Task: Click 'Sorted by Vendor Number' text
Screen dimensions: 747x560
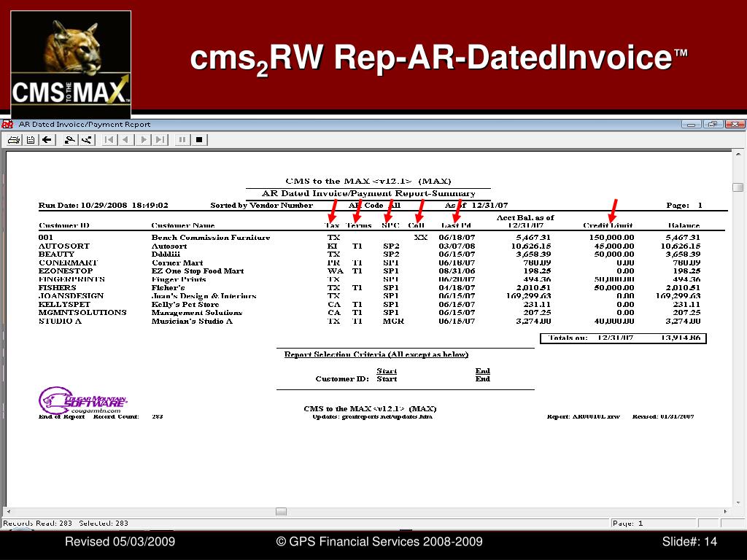Action: (262, 205)
